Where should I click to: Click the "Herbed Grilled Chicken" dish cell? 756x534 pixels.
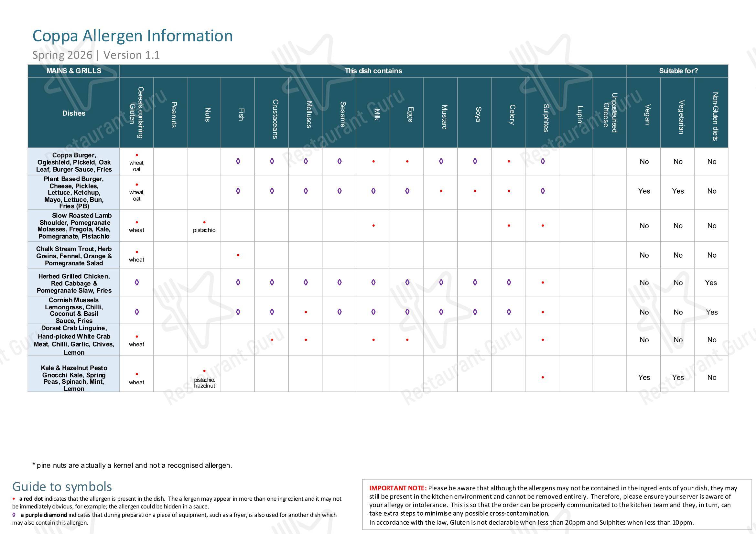(74, 283)
